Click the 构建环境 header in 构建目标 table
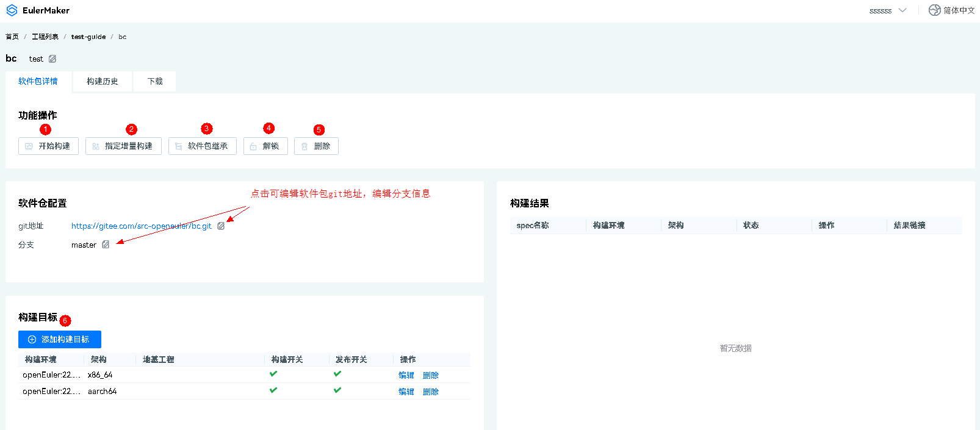The image size is (980, 430). [x=41, y=360]
